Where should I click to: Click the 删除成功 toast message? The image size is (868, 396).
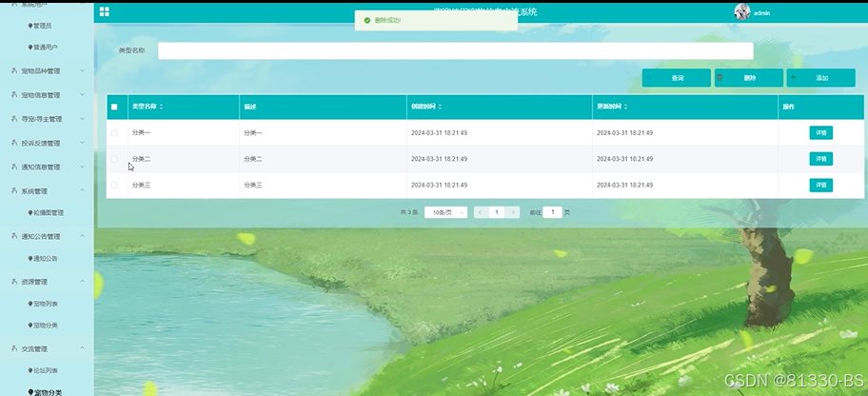tap(387, 21)
